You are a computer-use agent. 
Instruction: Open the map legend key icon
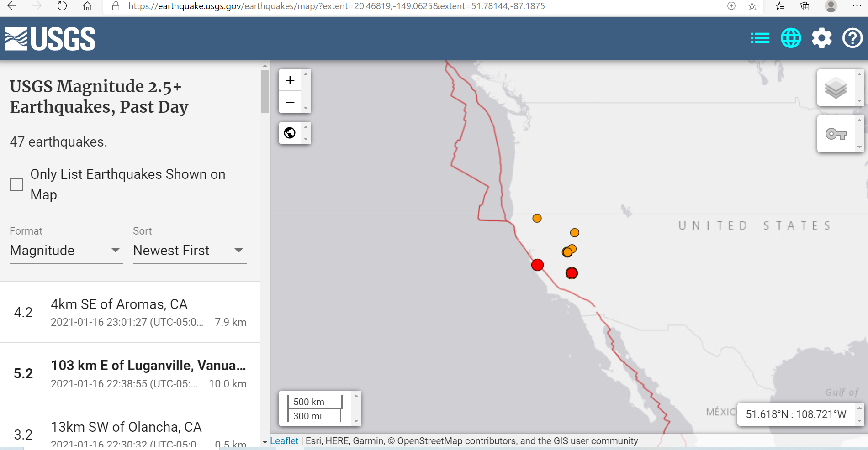836,134
